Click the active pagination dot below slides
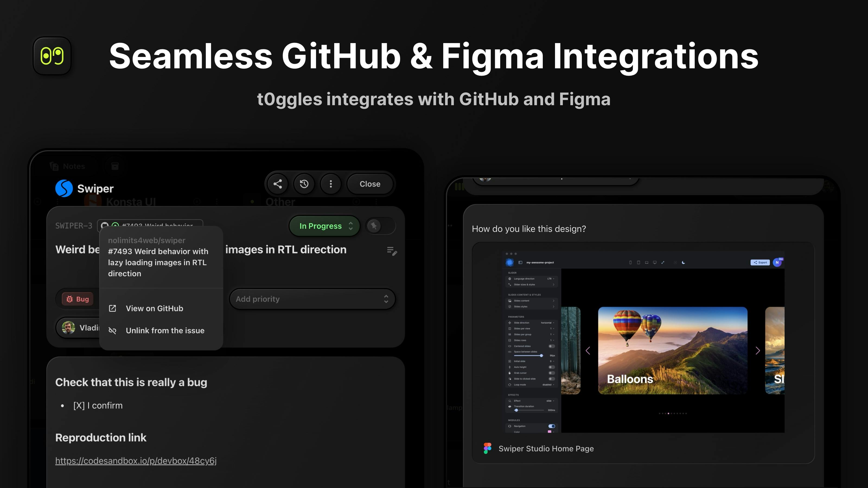 (669, 413)
